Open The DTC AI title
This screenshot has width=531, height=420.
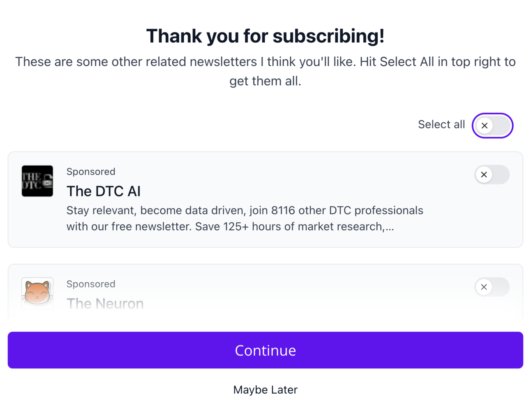pos(104,191)
